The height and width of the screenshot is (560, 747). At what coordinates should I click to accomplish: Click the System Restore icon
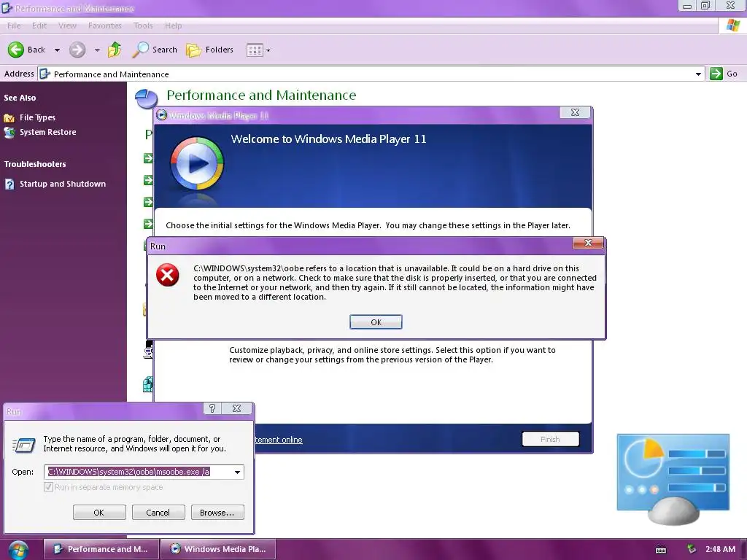[9, 133]
